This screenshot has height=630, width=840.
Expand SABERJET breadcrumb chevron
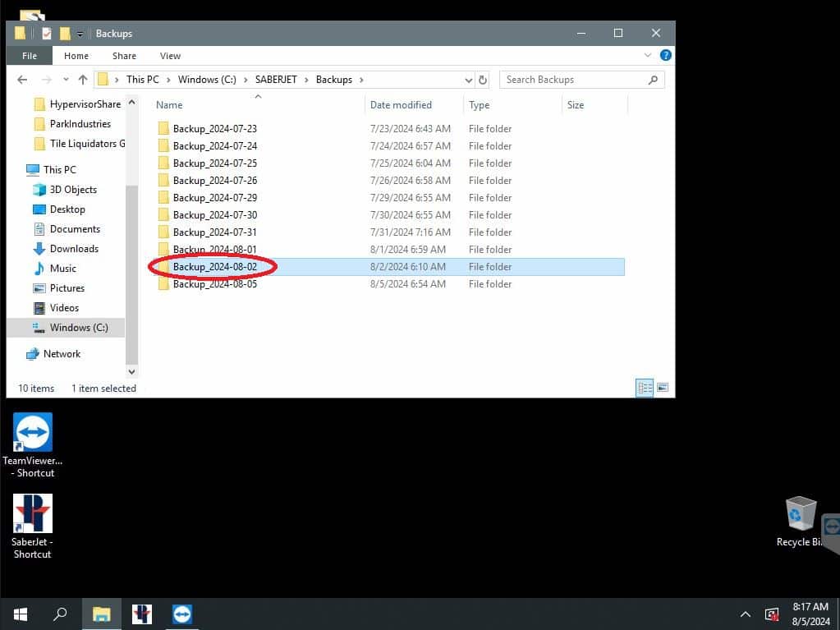click(x=306, y=80)
